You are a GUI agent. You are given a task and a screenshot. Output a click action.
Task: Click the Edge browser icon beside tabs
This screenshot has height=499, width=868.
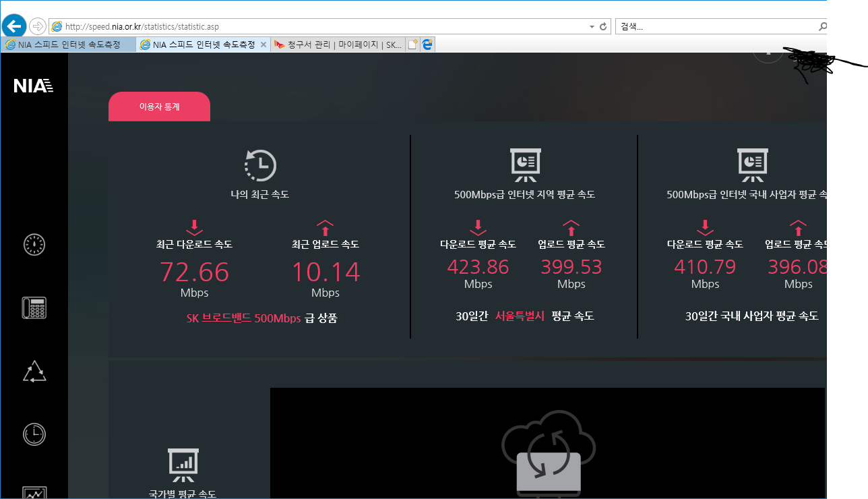427,45
